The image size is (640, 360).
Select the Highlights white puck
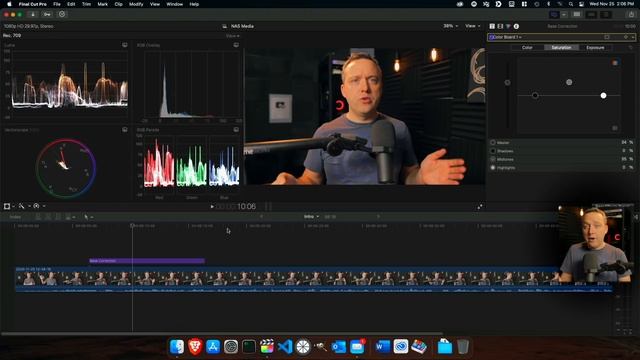603,96
